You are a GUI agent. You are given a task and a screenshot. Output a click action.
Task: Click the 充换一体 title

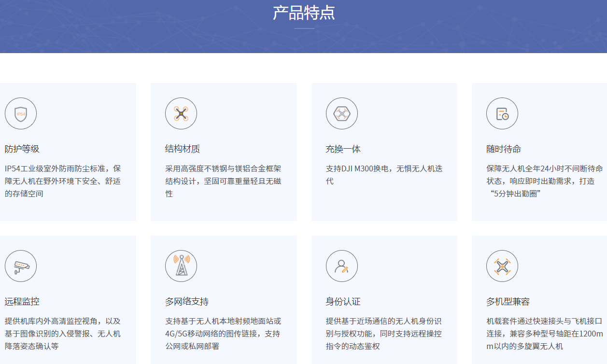tap(343, 149)
